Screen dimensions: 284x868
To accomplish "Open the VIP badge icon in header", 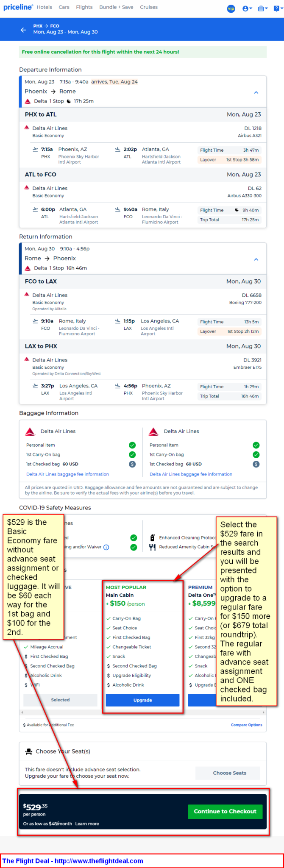I will [231, 8].
